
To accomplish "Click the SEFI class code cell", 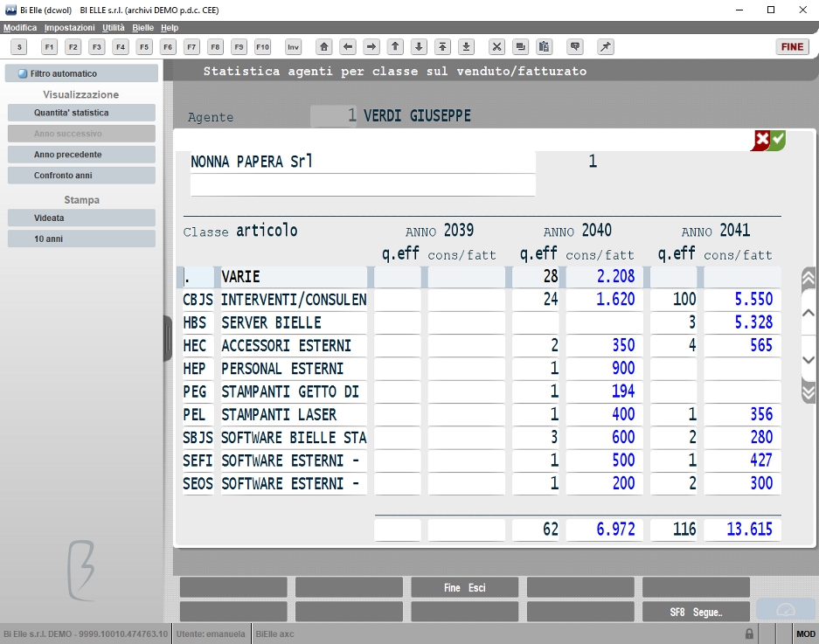I will click(x=198, y=460).
